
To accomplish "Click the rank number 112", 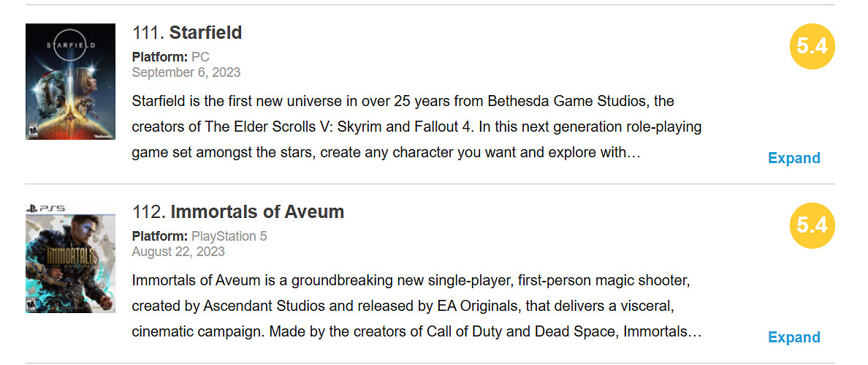I will click(148, 212).
